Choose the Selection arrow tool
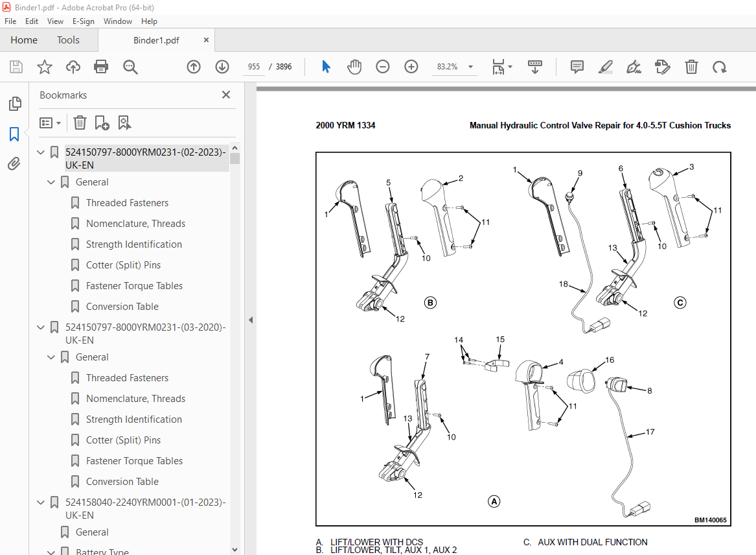 coord(326,67)
